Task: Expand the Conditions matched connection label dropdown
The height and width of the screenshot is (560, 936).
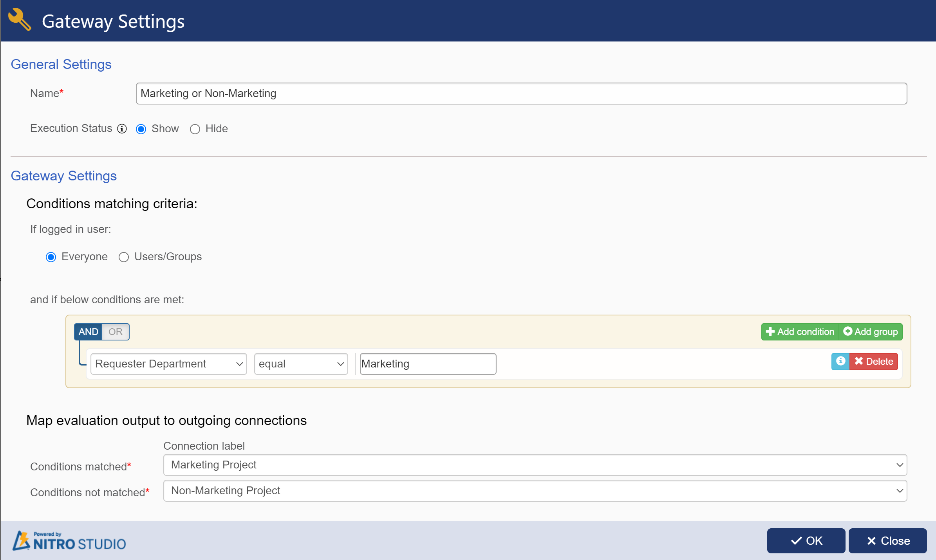Action: tap(899, 465)
